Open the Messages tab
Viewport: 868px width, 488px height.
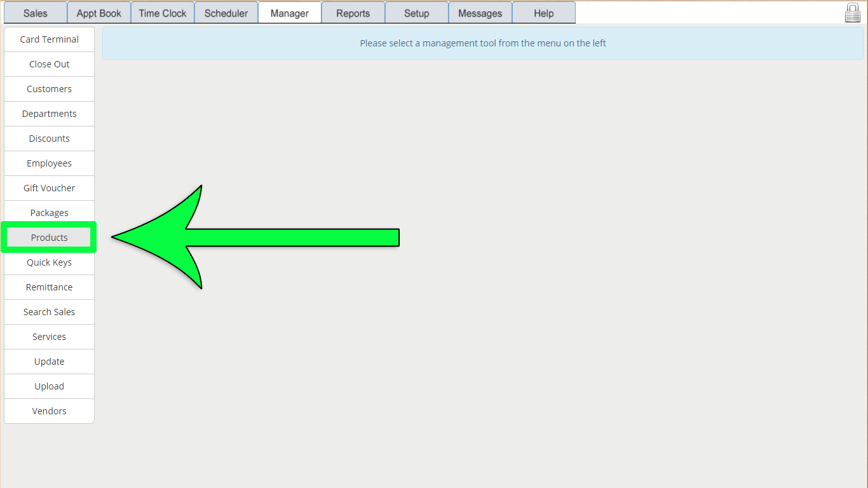(480, 13)
